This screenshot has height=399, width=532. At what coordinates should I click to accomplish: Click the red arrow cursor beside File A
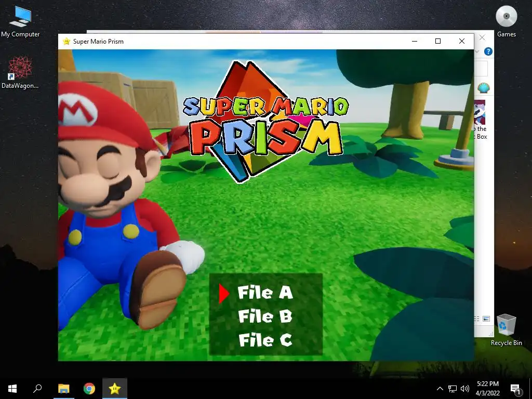tap(223, 294)
